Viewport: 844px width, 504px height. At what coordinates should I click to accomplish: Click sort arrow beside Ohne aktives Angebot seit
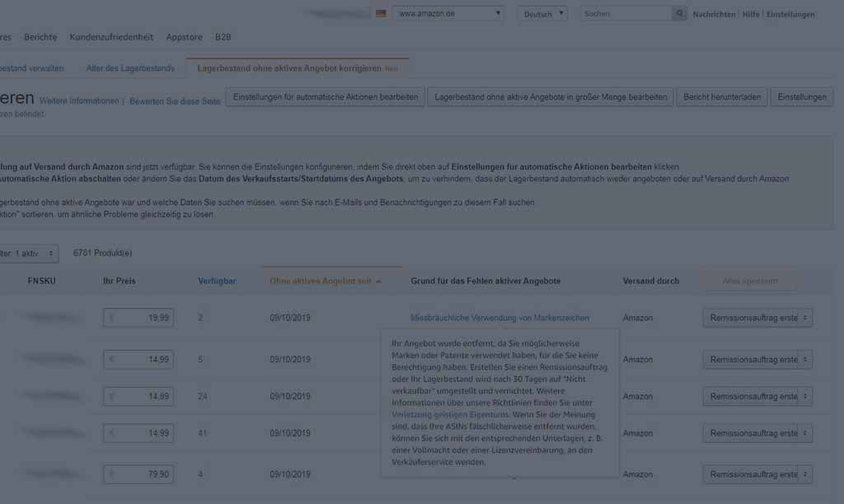[x=379, y=282]
